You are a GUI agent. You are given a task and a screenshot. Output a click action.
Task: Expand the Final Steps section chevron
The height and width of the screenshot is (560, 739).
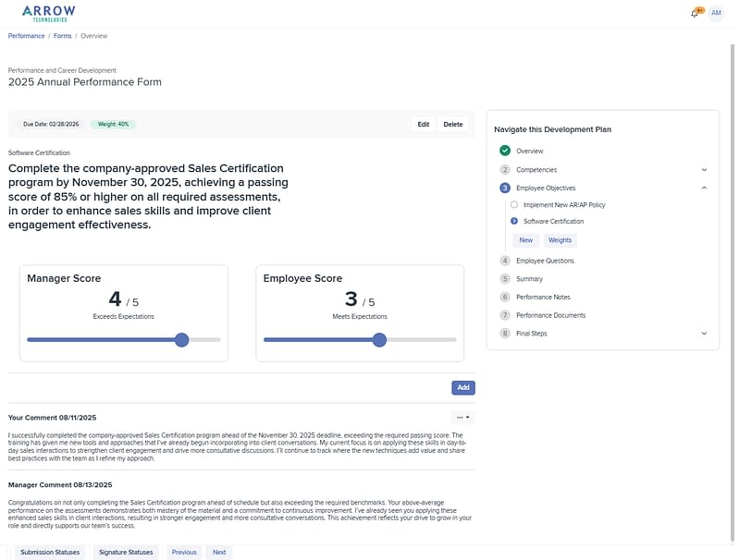(x=704, y=334)
